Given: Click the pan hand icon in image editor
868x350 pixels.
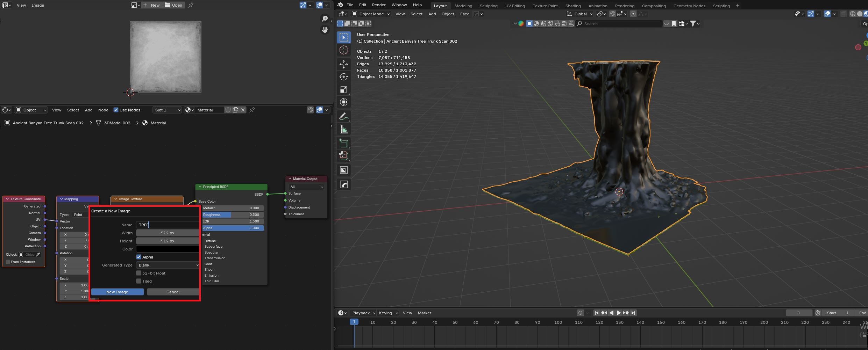Looking at the screenshot, I should (x=325, y=30).
